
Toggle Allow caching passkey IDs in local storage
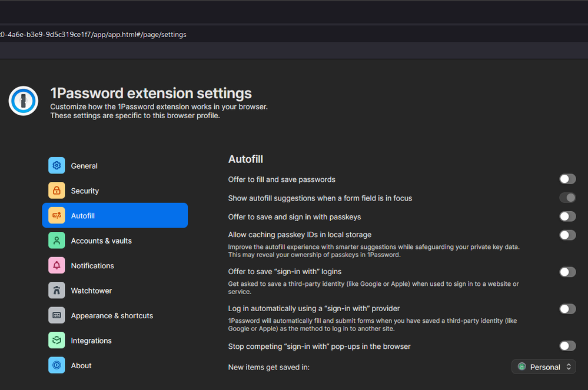tap(567, 235)
